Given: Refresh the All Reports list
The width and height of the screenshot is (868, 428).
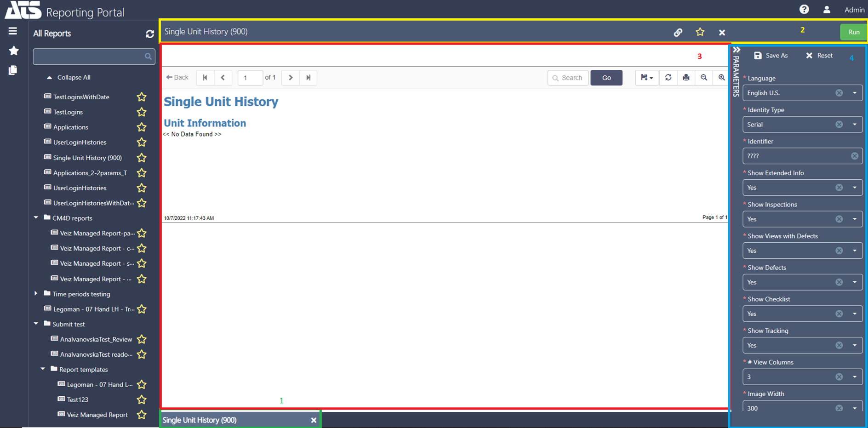Looking at the screenshot, I should 150,34.
